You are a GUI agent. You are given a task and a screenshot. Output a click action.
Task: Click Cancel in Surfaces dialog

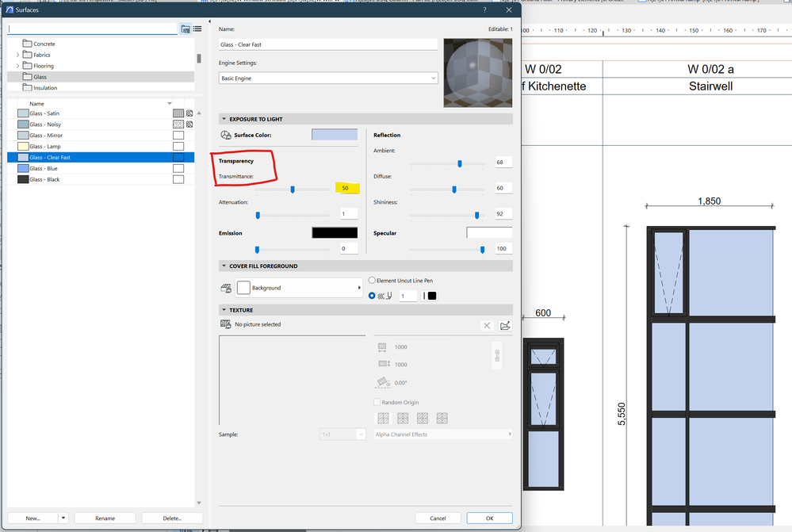[x=438, y=519]
